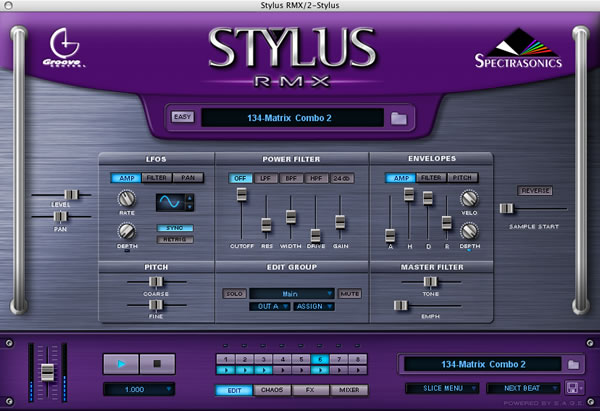Open the patch browser folder icon
The height and width of the screenshot is (411, 600).
coord(399,118)
